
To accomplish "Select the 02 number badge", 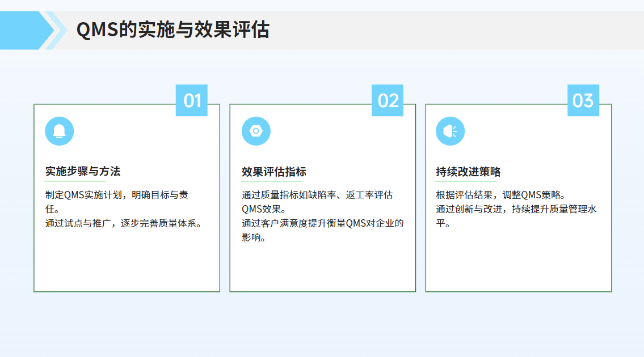I will [x=388, y=100].
